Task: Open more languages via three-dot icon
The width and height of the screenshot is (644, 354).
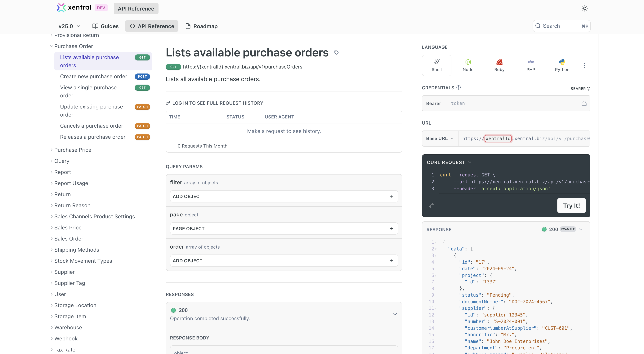Action: tap(584, 65)
